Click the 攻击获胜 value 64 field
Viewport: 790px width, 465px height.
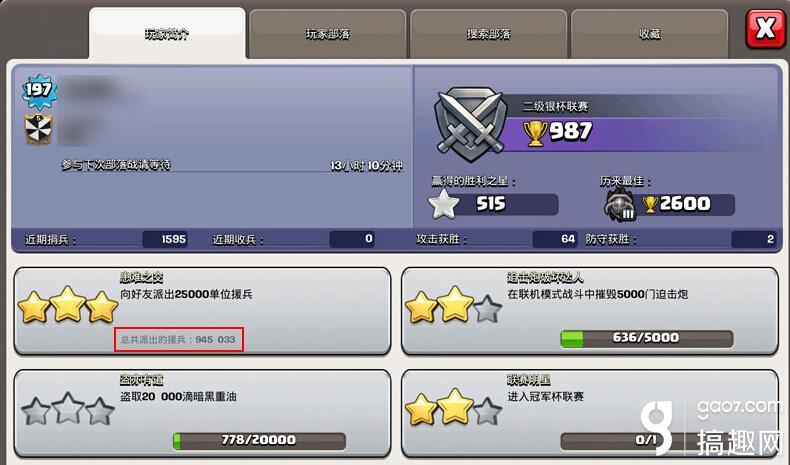coord(555,239)
